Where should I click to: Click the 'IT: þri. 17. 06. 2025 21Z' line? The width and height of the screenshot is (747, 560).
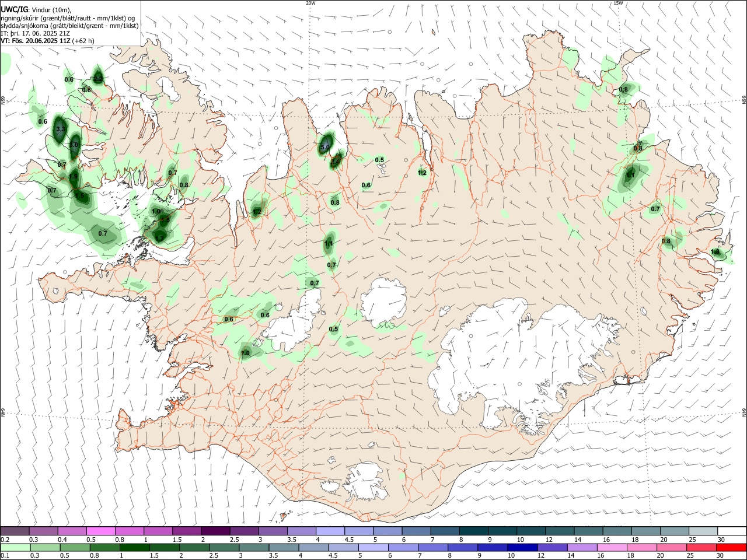[x=36, y=33]
